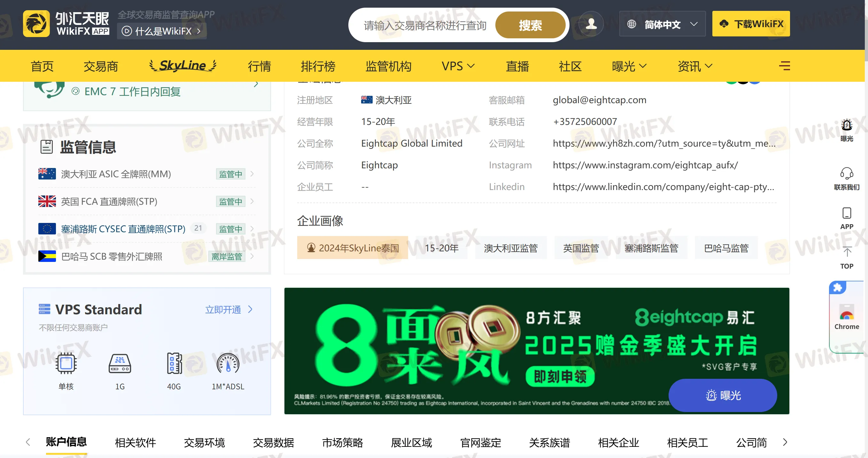Click the EU flag beside CYSEC license
This screenshot has width=868, height=458.
47,229
